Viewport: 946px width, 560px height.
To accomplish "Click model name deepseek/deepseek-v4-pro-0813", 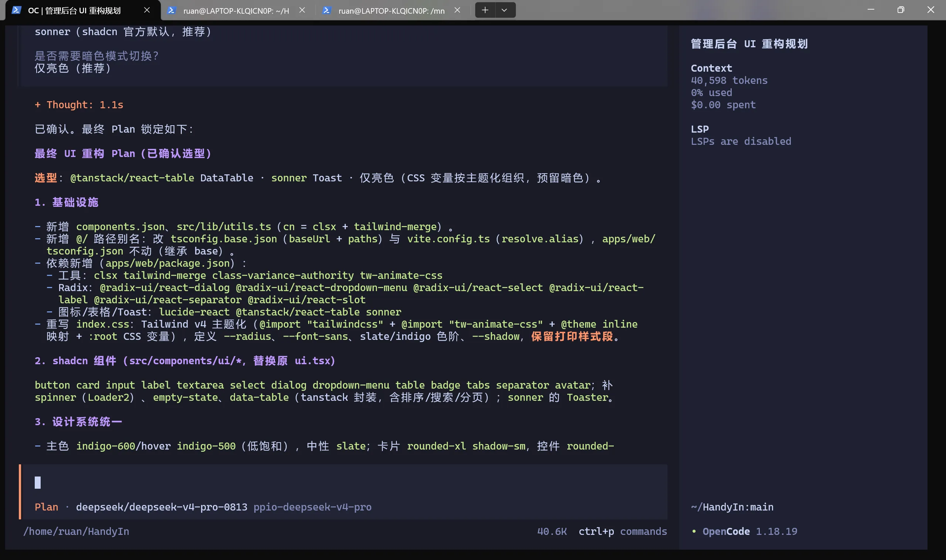I will click(x=161, y=507).
